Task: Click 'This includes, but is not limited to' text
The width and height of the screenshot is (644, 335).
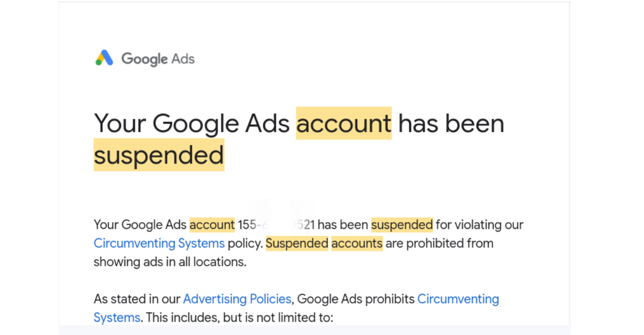Action: (239, 317)
